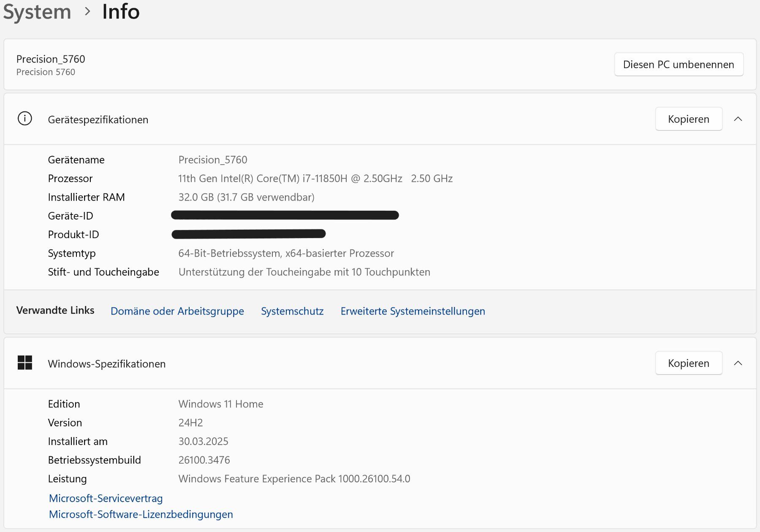Copy device specifications with Kopieren button

[x=689, y=119]
